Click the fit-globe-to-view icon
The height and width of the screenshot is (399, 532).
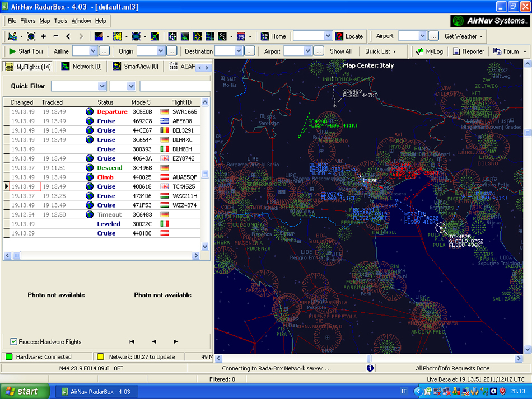point(31,36)
